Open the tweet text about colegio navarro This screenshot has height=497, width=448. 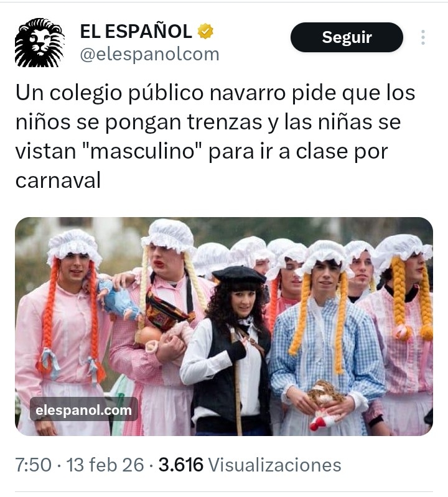click(215, 137)
